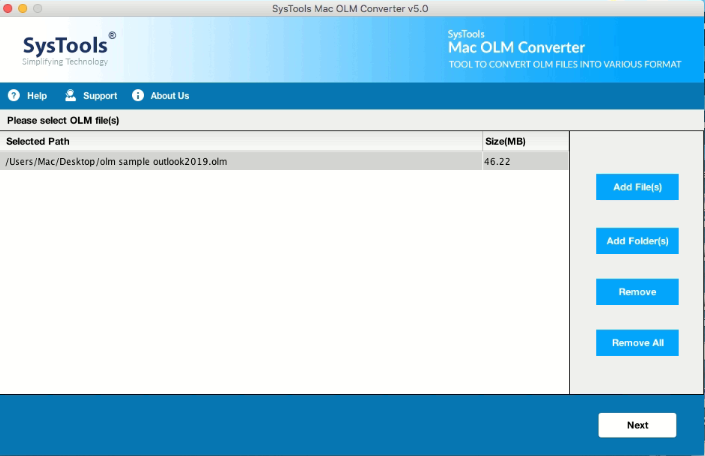Image resolution: width=705 pixels, height=456 pixels.
Task: Click the Remove All button
Action: click(x=637, y=343)
